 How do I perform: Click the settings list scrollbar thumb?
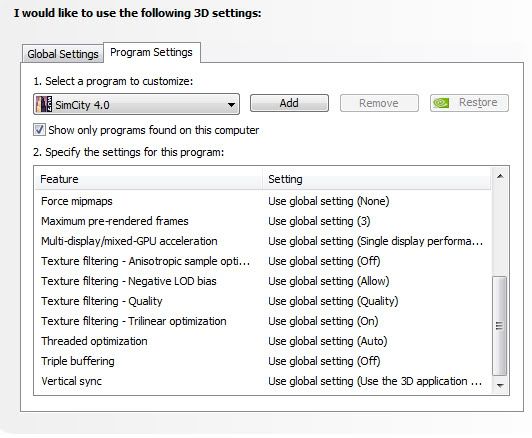(500, 326)
